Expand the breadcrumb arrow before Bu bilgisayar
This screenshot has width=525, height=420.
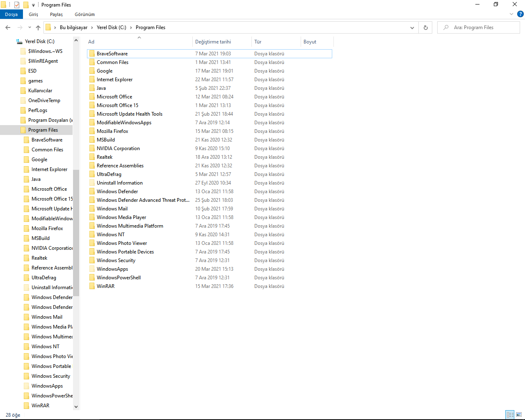55,27
